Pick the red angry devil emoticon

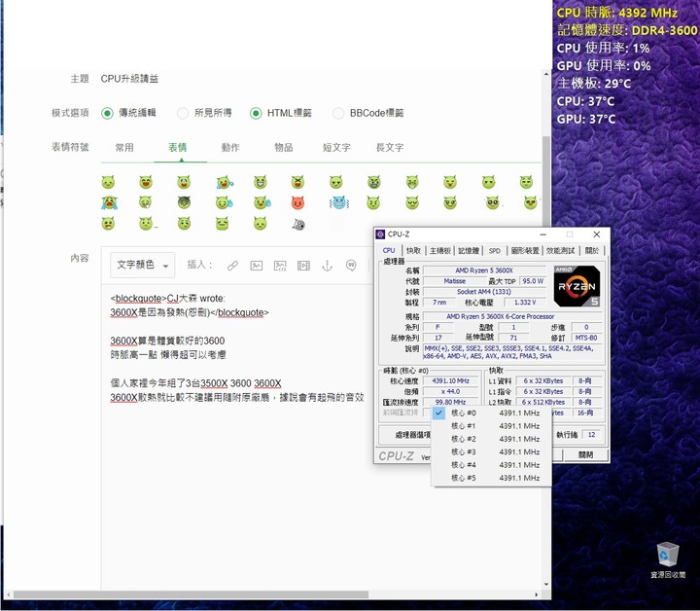297,202
